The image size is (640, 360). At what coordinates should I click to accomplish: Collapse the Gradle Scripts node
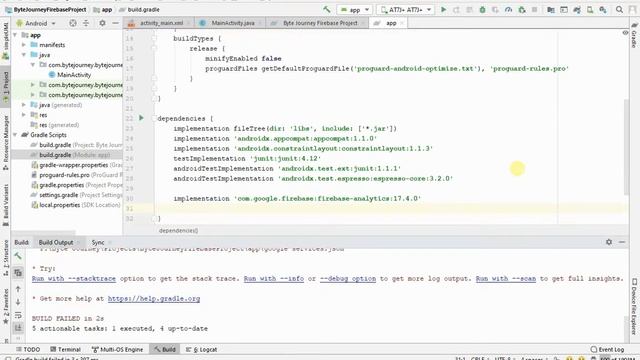[x=15, y=135]
